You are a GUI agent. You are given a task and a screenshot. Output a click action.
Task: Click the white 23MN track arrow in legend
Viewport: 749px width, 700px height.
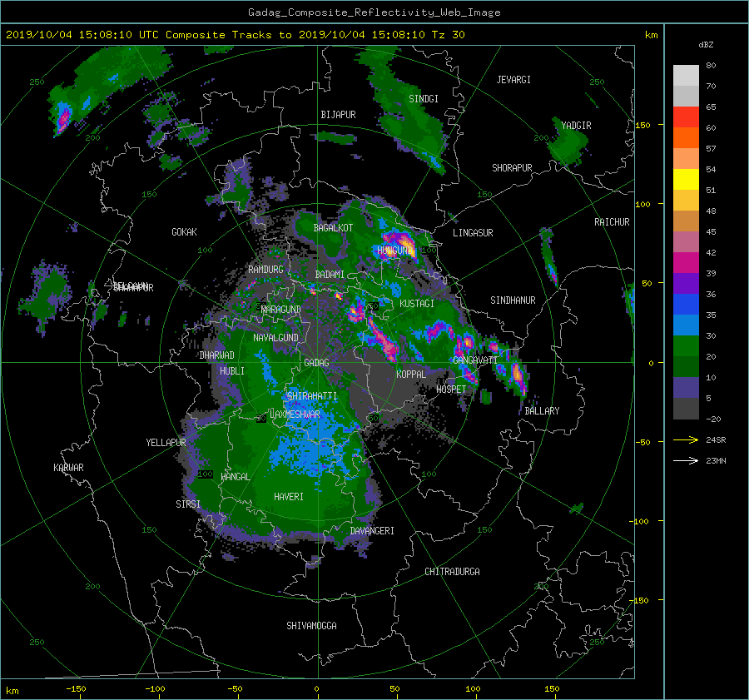click(686, 461)
